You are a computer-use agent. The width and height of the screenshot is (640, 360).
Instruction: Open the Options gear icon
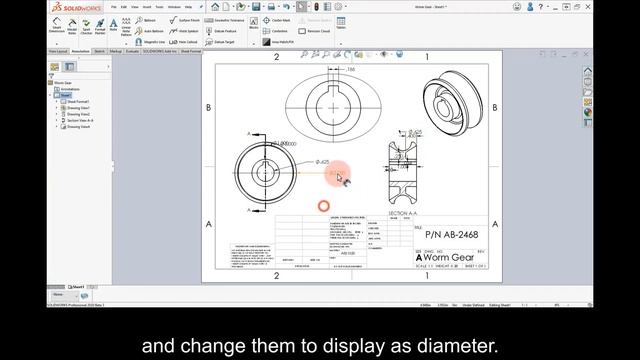(x=338, y=7)
